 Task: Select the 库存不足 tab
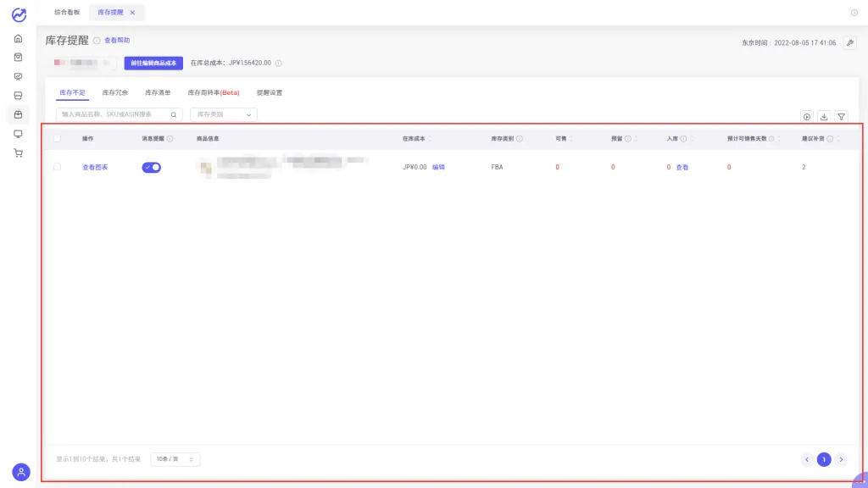click(x=73, y=92)
